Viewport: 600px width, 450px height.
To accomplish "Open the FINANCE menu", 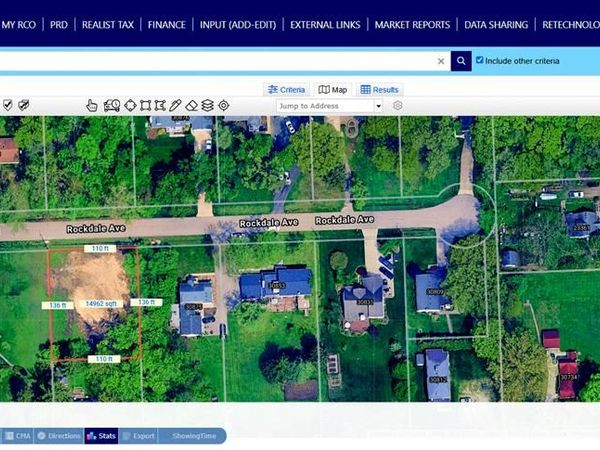I will [x=166, y=25].
